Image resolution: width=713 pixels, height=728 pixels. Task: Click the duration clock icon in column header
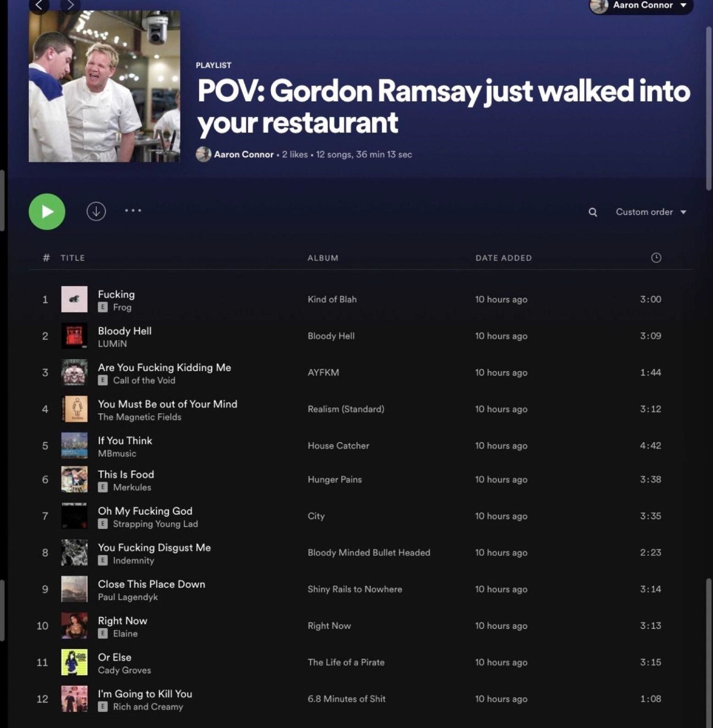(x=656, y=258)
